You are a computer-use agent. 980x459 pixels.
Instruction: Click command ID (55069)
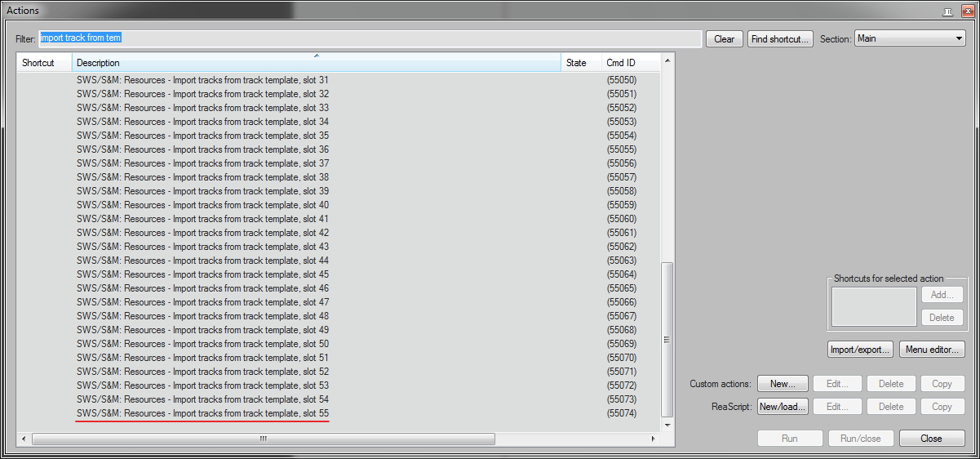622,344
